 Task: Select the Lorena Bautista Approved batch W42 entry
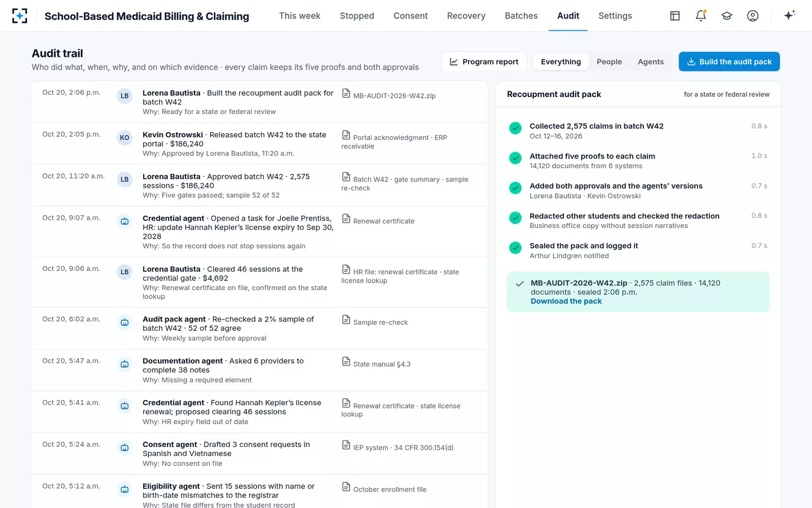(259, 186)
